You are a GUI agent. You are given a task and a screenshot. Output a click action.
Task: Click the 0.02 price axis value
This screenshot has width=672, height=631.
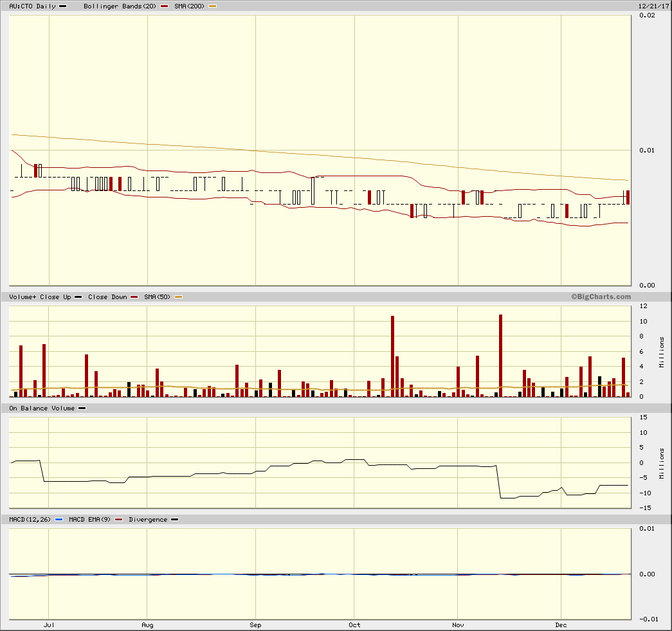(647, 15)
